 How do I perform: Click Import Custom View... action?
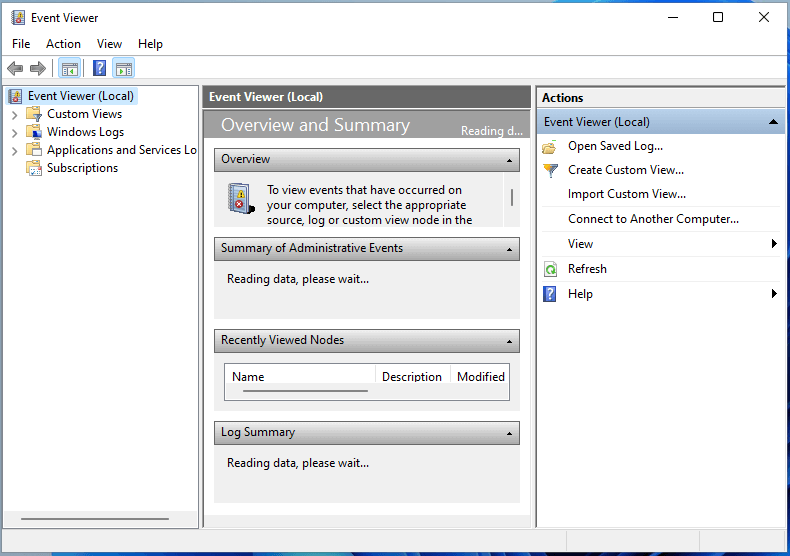click(627, 194)
